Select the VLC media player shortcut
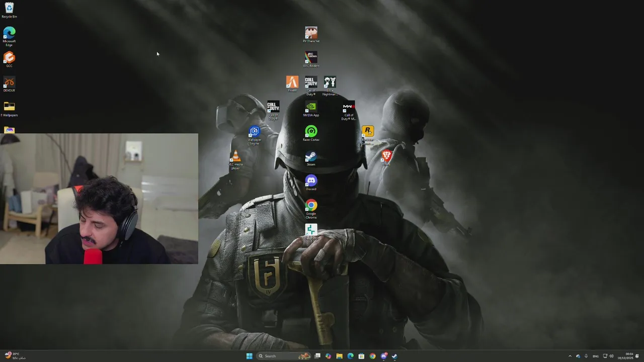This screenshot has width=644, height=362. [235, 160]
